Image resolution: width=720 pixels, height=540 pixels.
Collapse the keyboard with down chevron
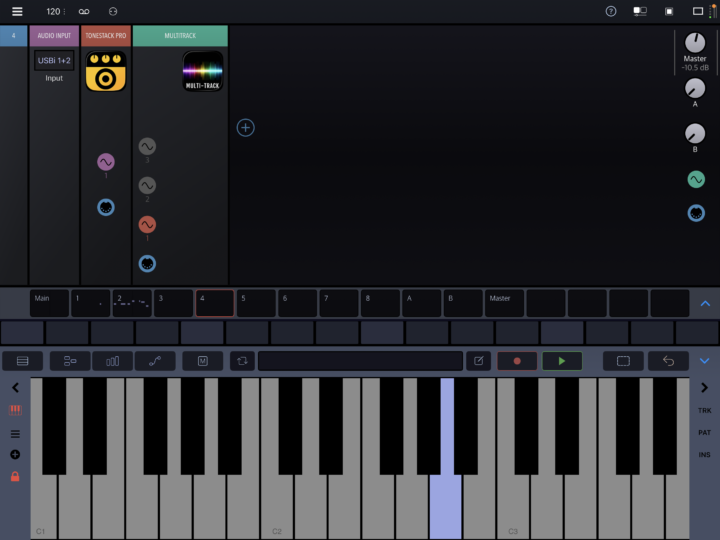[704, 361]
